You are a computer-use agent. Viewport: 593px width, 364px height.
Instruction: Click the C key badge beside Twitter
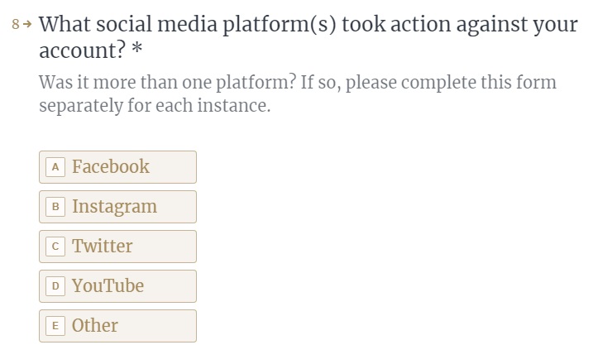pyautogui.click(x=55, y=247)
